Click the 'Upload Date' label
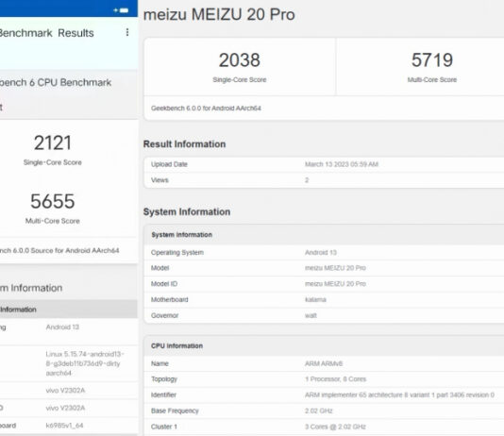 pyautogui.click(x=169, y=164)
